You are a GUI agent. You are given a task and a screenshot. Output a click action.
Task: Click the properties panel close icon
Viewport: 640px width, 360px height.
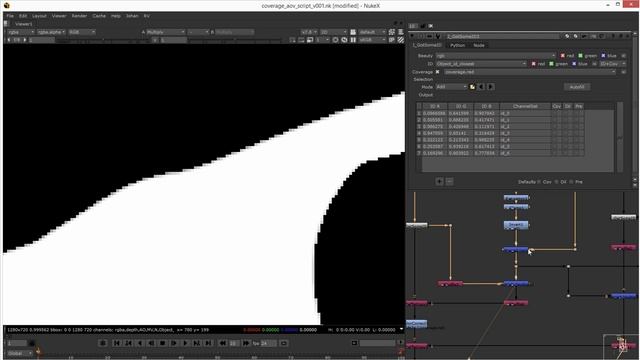point(629,36)
